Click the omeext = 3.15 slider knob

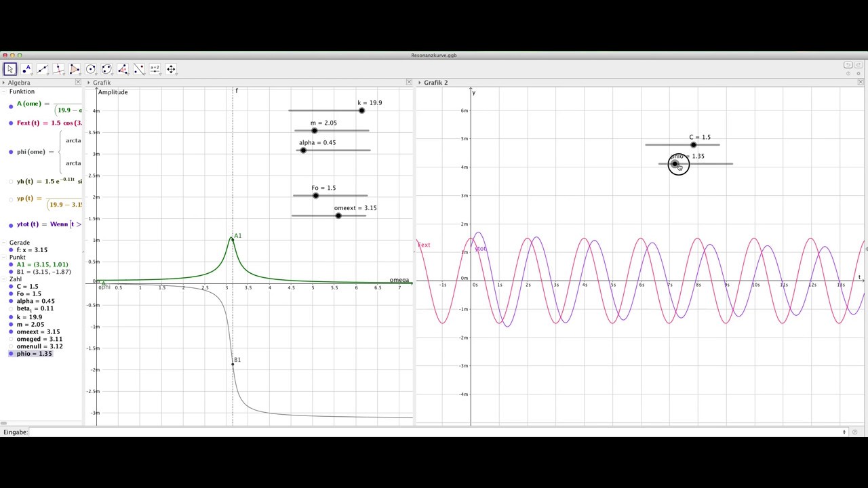338,216
